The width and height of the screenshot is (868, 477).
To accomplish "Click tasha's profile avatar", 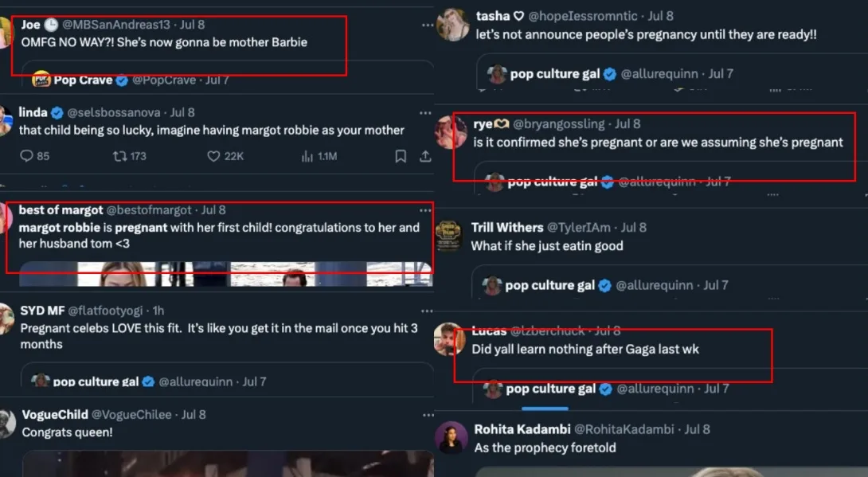I will click(x=453, y=25).
